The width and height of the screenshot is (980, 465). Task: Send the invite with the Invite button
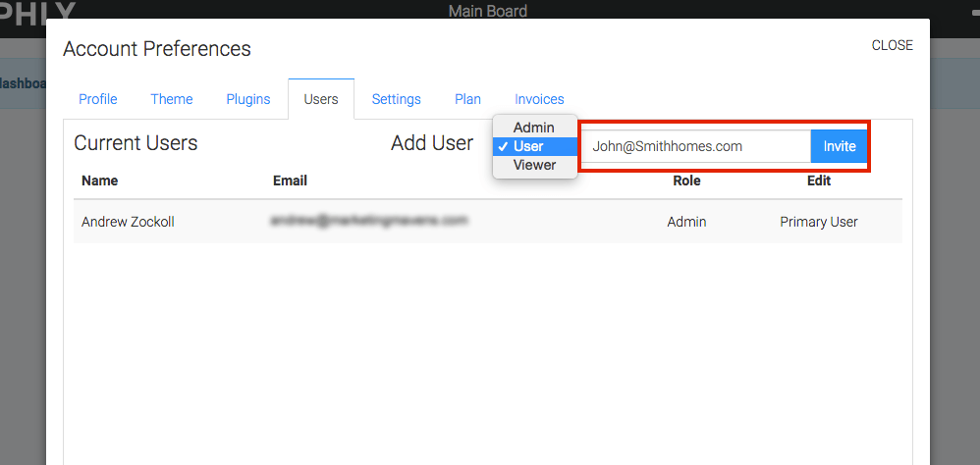pyautogui.click(x=840, y=146)
